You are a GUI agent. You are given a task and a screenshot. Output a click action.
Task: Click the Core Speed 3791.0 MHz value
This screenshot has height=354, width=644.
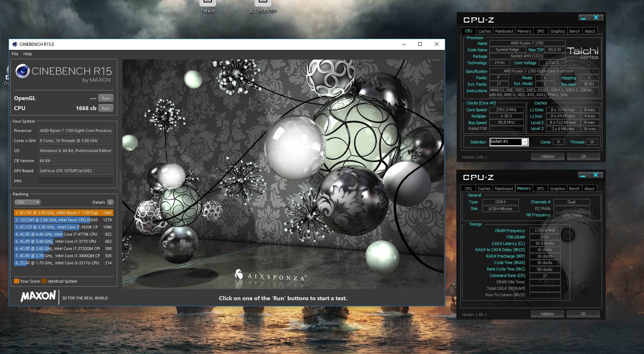pyautogui.click(x=506, y=110)
